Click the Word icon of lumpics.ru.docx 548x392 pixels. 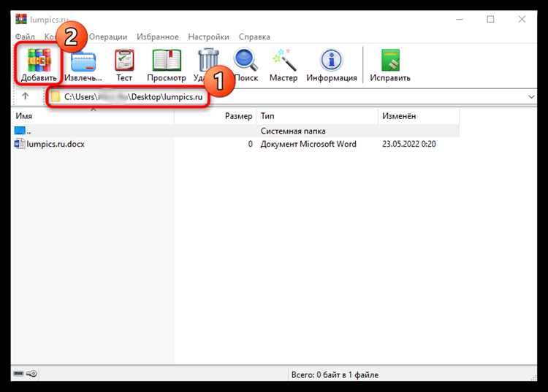[20, 144]
